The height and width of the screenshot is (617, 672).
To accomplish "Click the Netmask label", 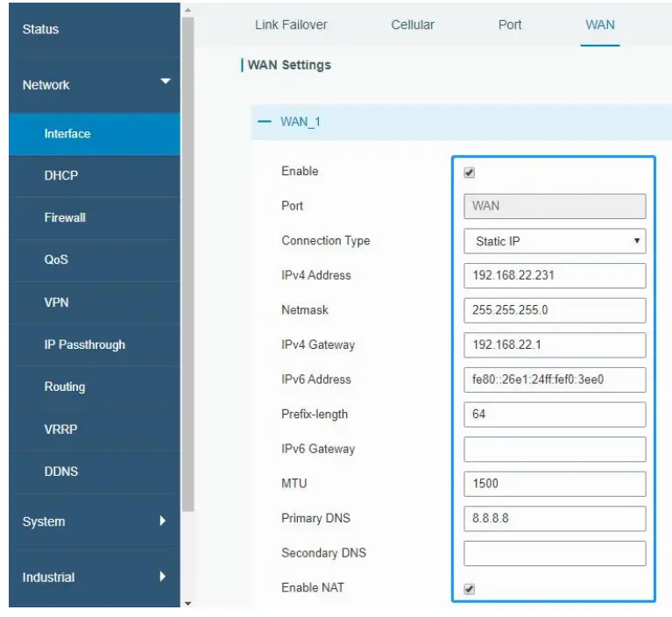I will click(305, 310).
